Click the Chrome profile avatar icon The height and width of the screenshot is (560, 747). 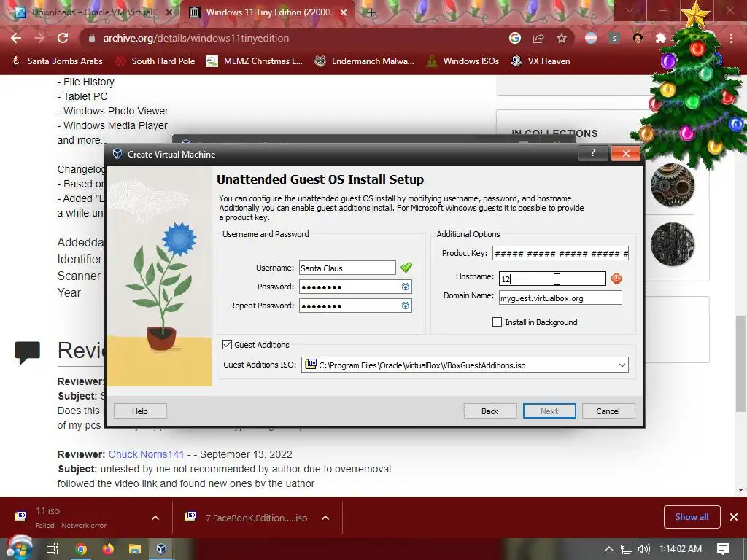(x=638, y=38)
